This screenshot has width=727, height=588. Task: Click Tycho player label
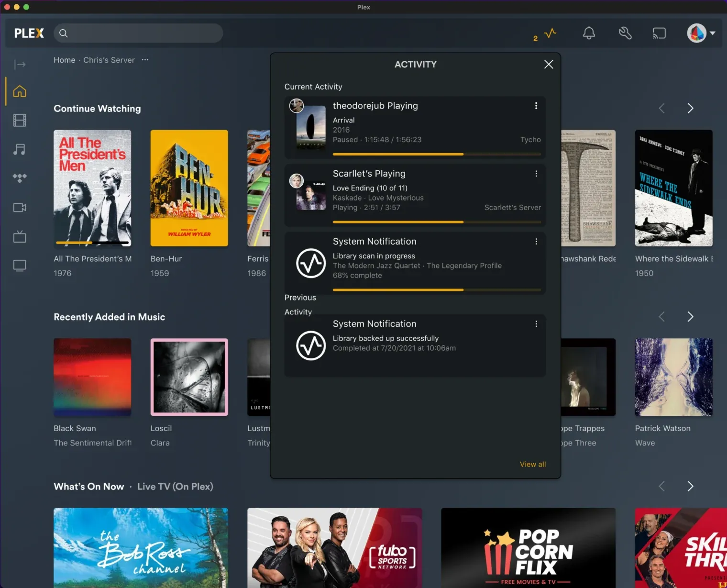(530, 140)
